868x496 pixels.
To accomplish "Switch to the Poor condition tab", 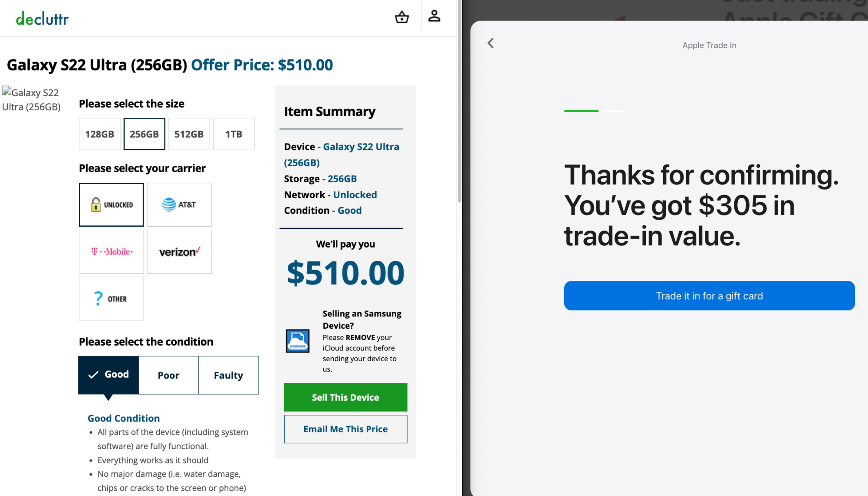I will click(168, 375).
